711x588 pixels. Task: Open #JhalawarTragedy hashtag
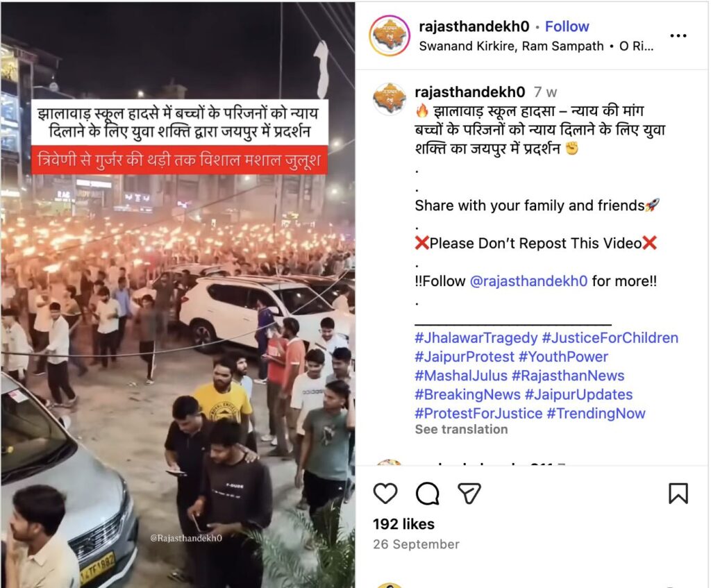coord(476,338)
